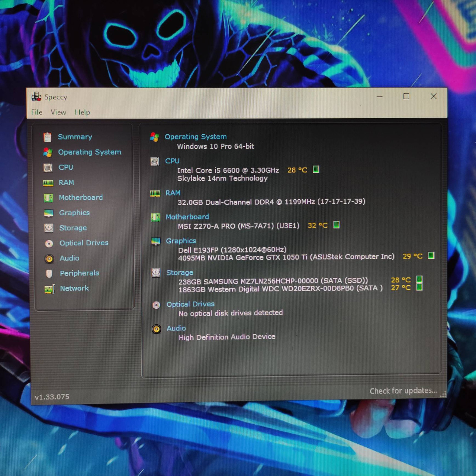
Task: Click the Optical Drives disc icon in summary
Action: click(x=156, y=305)
